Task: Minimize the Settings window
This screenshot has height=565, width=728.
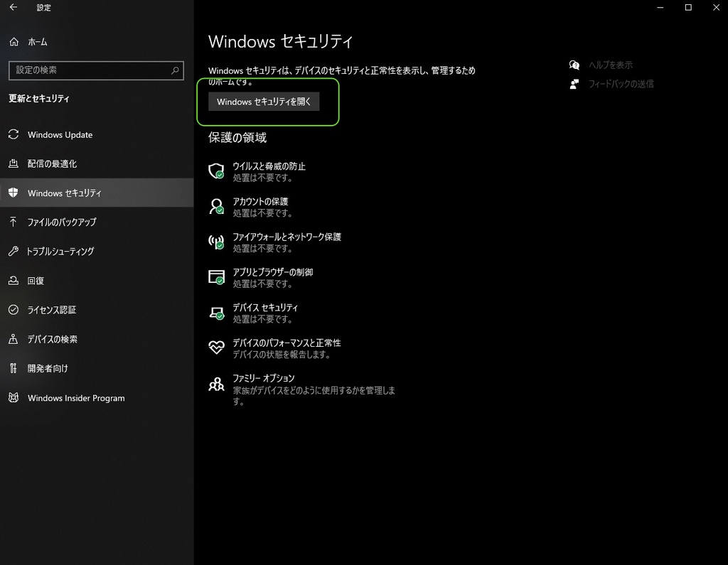Action: point(660,7)
